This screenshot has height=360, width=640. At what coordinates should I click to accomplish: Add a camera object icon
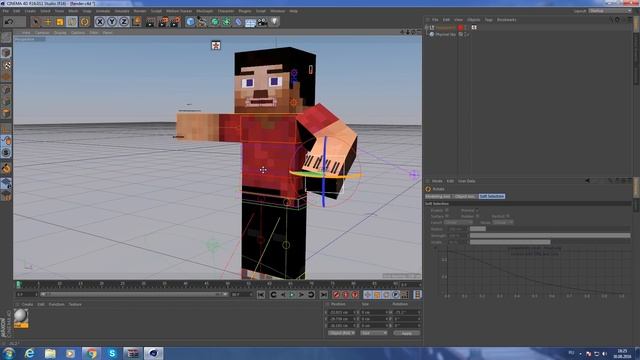(x=262, y=22)
